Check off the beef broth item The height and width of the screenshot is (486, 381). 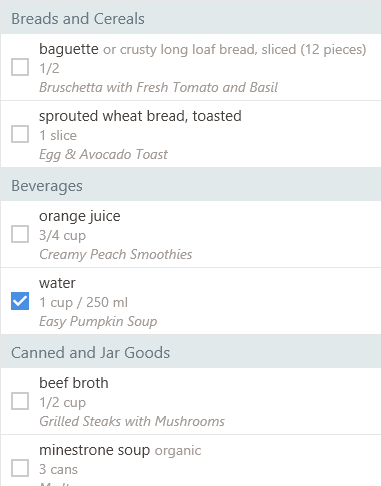coord(20,401)
